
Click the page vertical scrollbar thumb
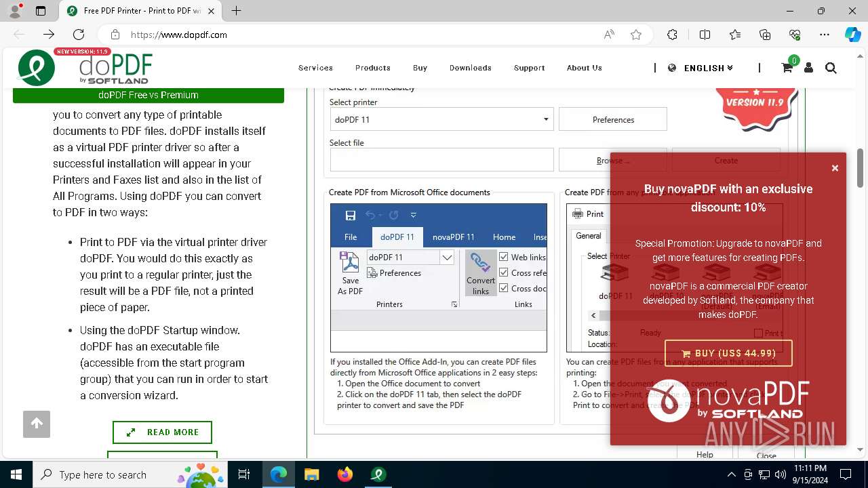coord(860,167)
